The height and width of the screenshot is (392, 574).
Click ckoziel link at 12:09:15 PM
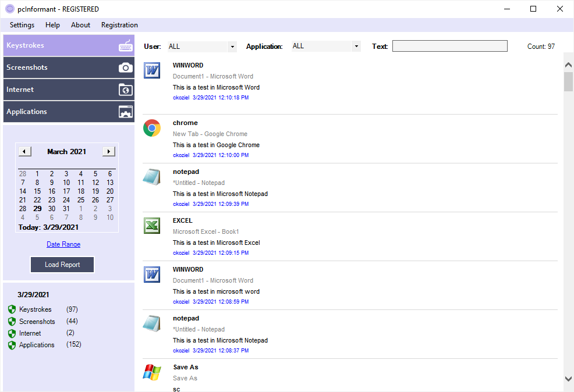181,252
